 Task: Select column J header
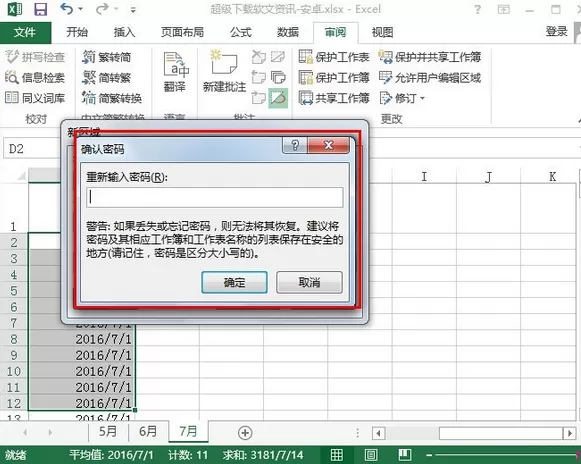[x=488, y=177]
